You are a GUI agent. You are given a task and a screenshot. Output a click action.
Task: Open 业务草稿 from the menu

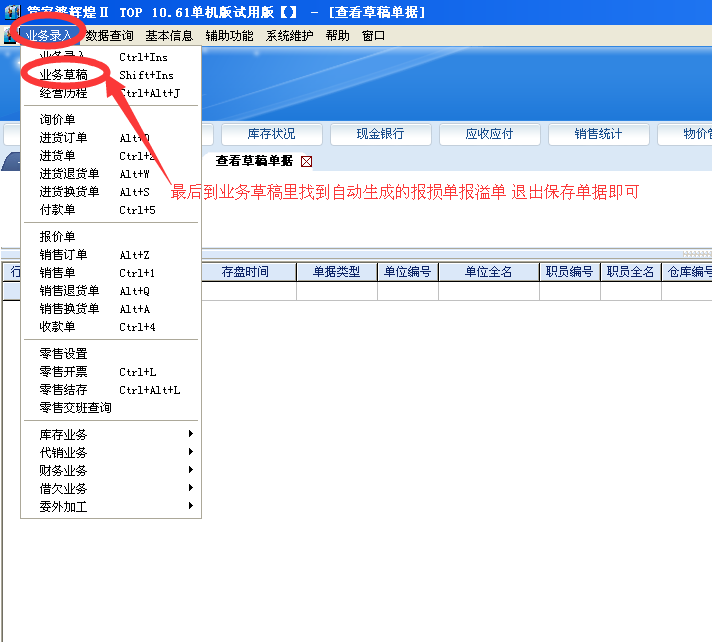point(63,75)
